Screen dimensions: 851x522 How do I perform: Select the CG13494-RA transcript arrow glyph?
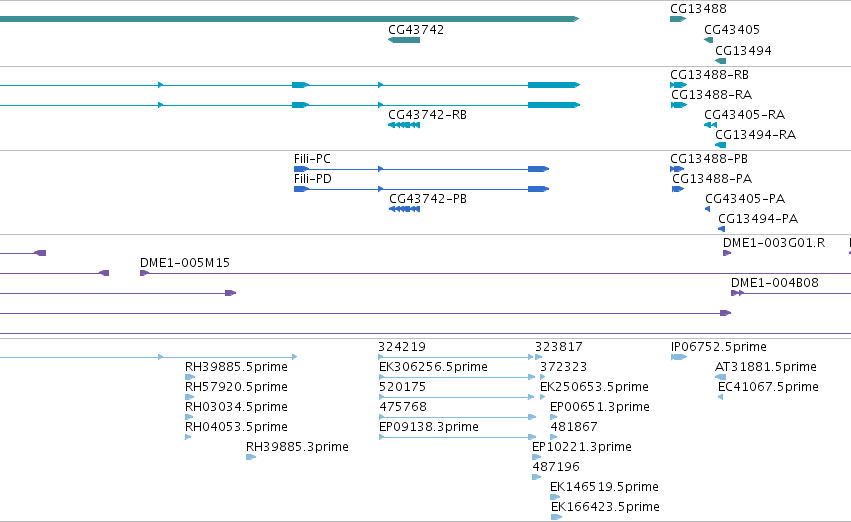(721, 145)
